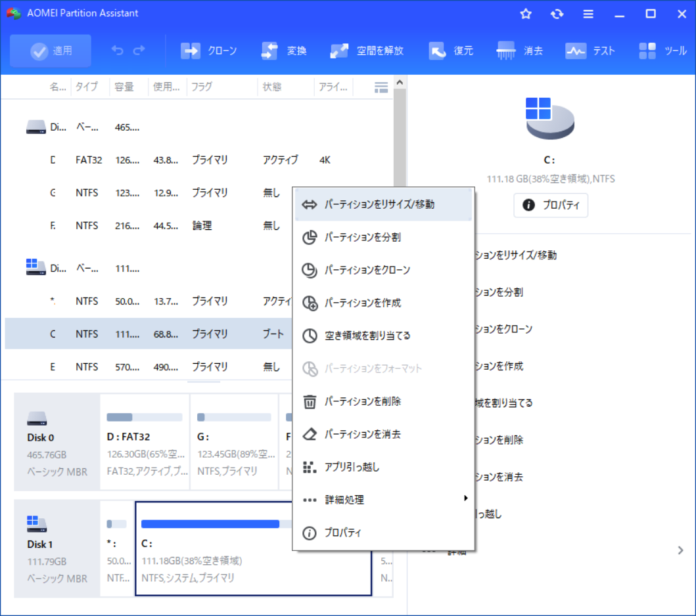Click the D: usage bar in disk map

(x=145, y=417)
